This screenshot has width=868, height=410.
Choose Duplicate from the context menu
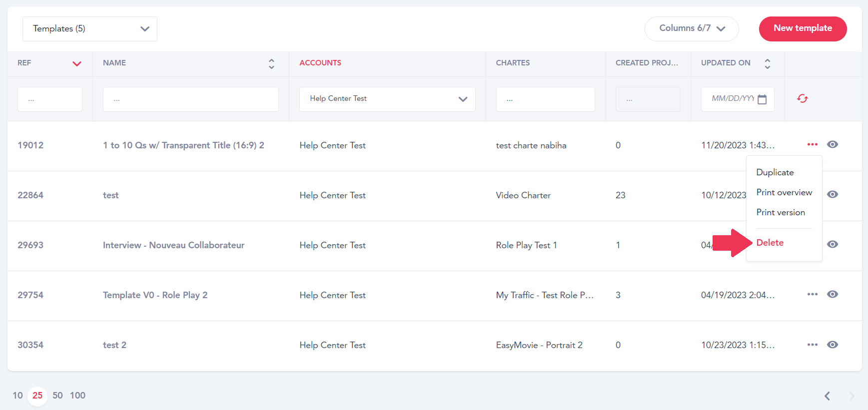[775, 172]
